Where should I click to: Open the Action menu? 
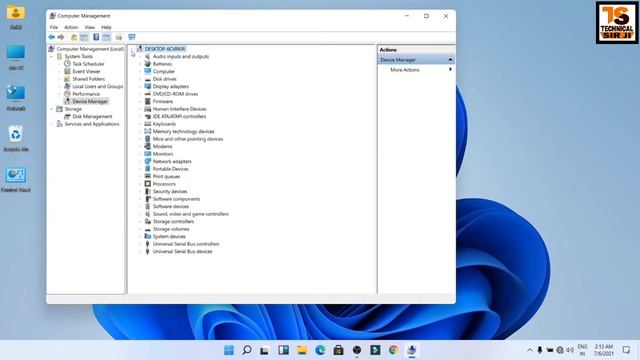(x=71, y=27)
